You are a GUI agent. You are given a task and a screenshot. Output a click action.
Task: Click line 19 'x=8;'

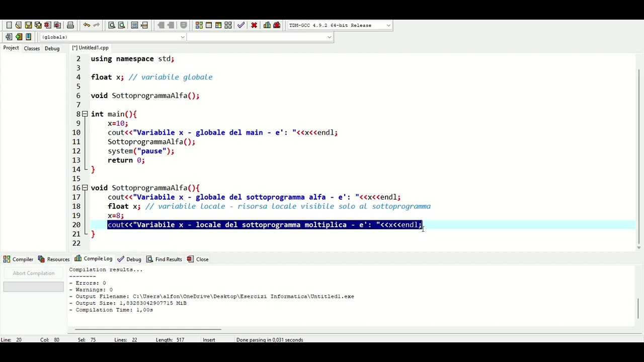point(115,216)
